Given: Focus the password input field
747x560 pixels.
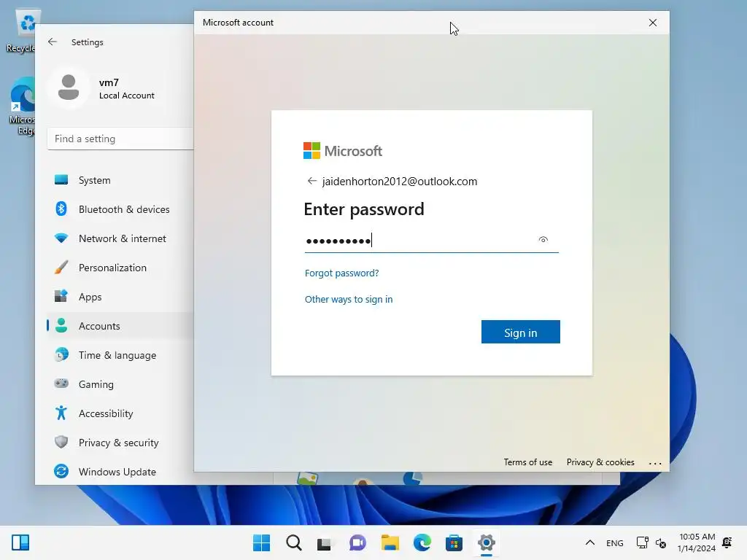Looking at the screenshot, I should pos(431,240).
